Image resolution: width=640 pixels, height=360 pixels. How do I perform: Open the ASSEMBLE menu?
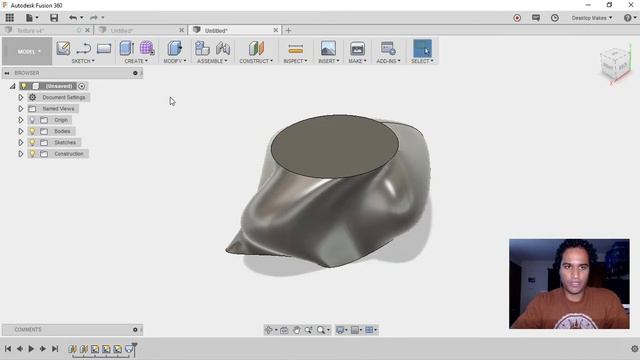point(212,61)
